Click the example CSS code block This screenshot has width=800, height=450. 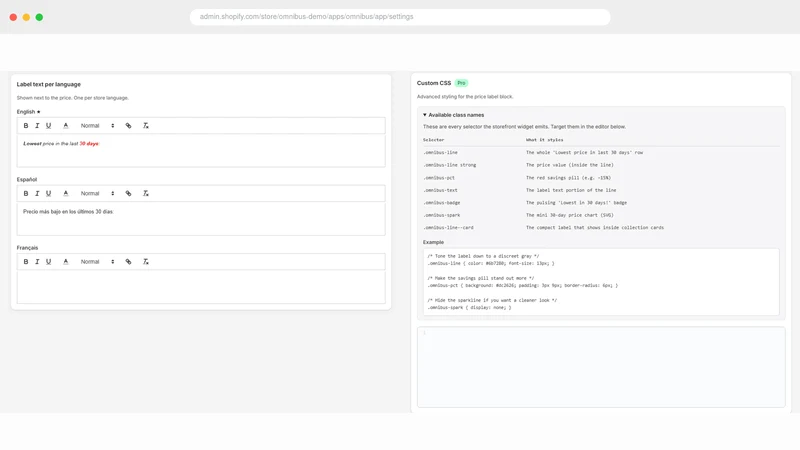tap(601, 282)
